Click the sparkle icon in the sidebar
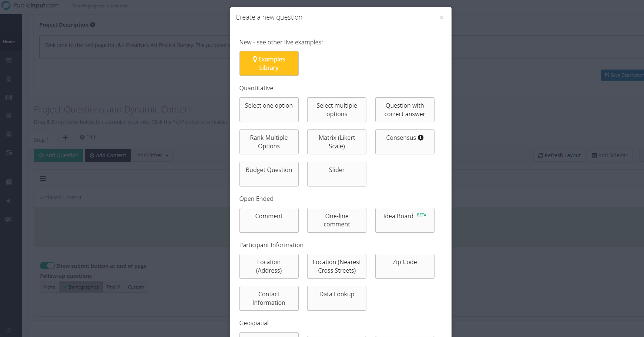 coord(9,201)
